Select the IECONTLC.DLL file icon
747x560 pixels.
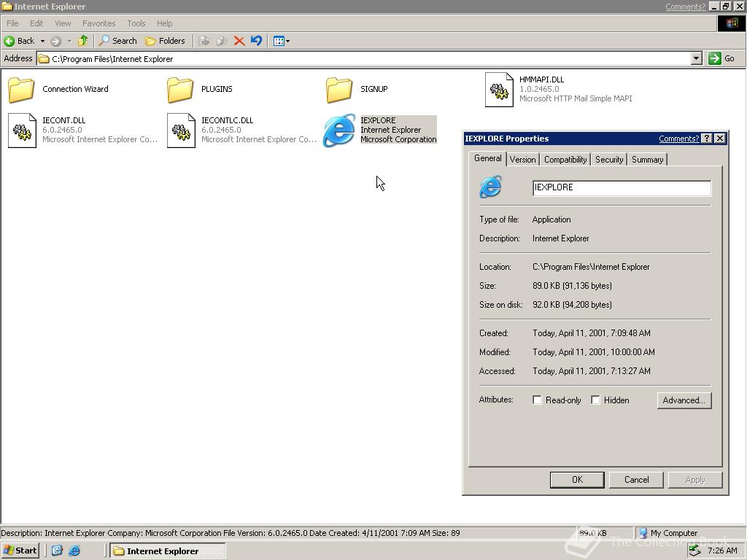(181, 131)
